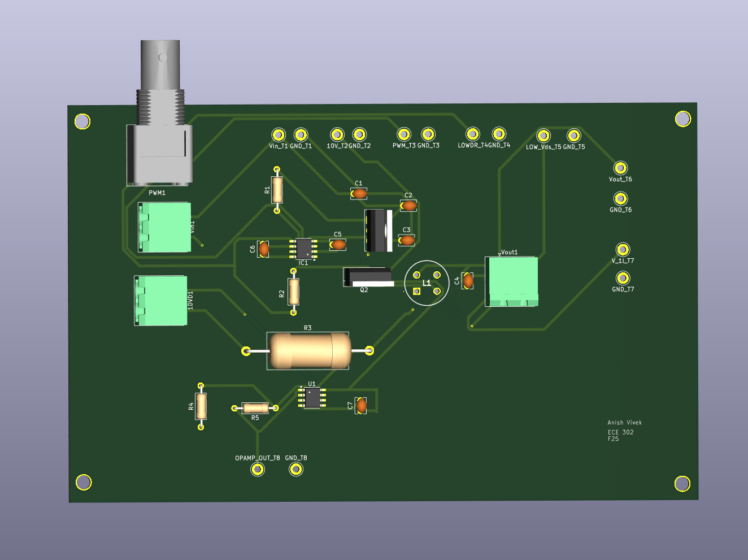Click the transistor Q2
This screenshot has width=748, height=560.
point(367,277)
